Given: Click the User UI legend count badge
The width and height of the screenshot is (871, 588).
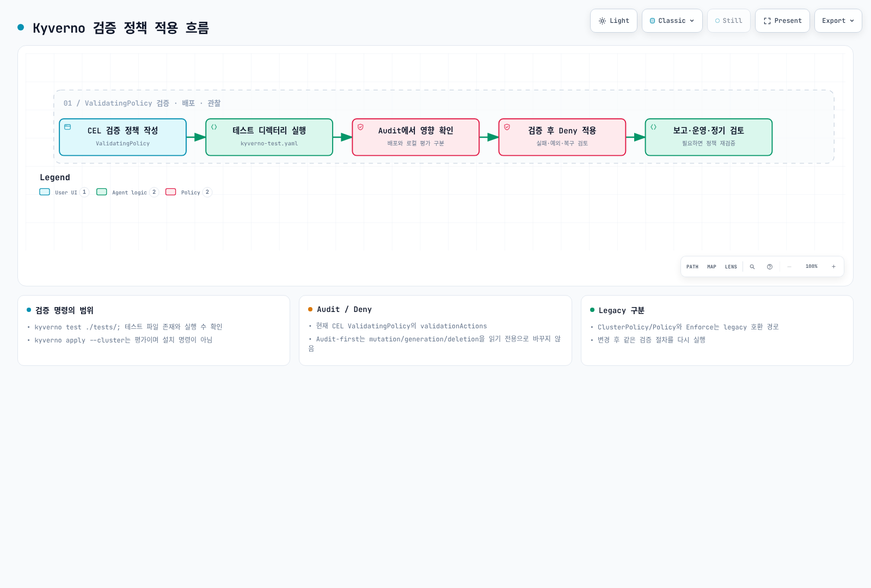Looking at the screenshot, I should (84, 192).
